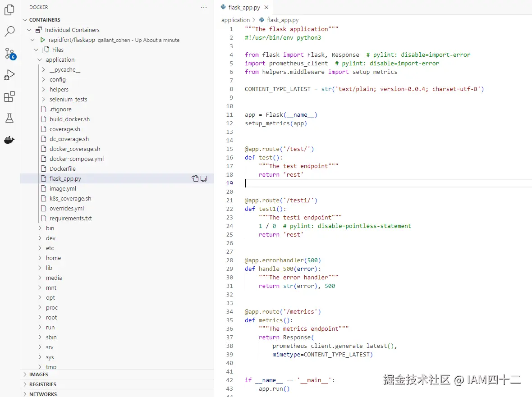
Task: Open overrides.yml file
Action: pyautogui.click(x=67, y=208)
